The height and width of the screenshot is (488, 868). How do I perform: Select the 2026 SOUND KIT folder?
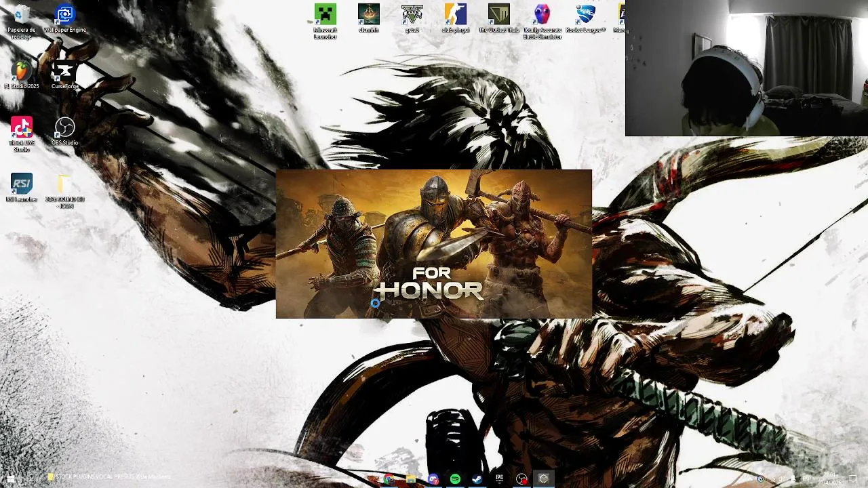tap(65, 191)
